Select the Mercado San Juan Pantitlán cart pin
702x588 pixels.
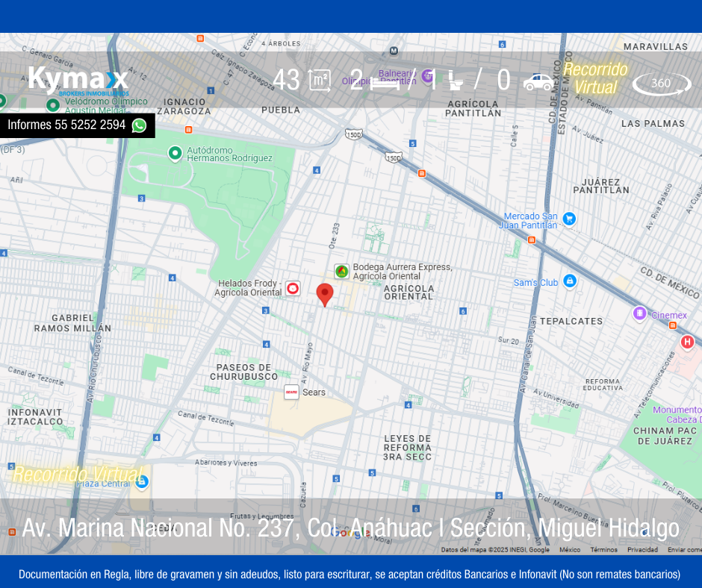(569, 219)
